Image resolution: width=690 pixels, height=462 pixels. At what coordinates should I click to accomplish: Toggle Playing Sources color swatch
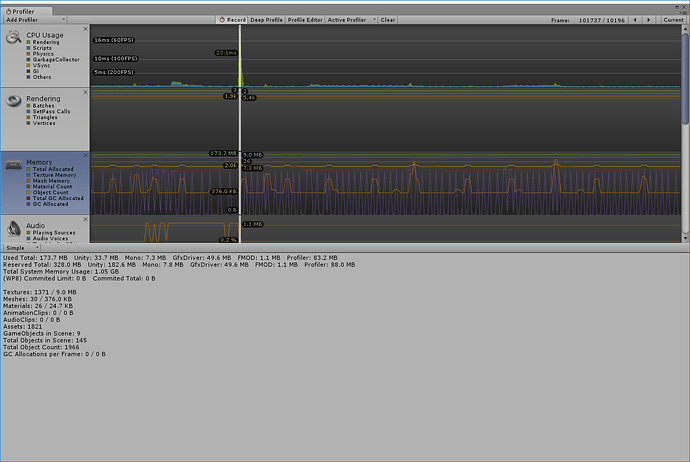(x=29, y=233)
